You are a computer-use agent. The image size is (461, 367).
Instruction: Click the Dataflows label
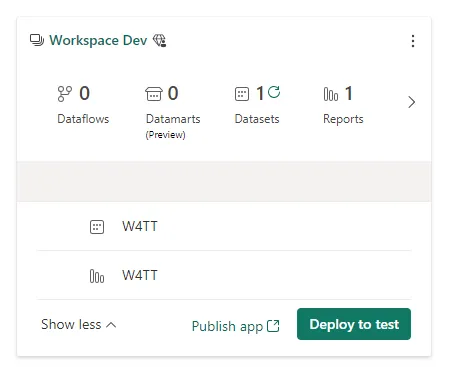coord(83,119)
